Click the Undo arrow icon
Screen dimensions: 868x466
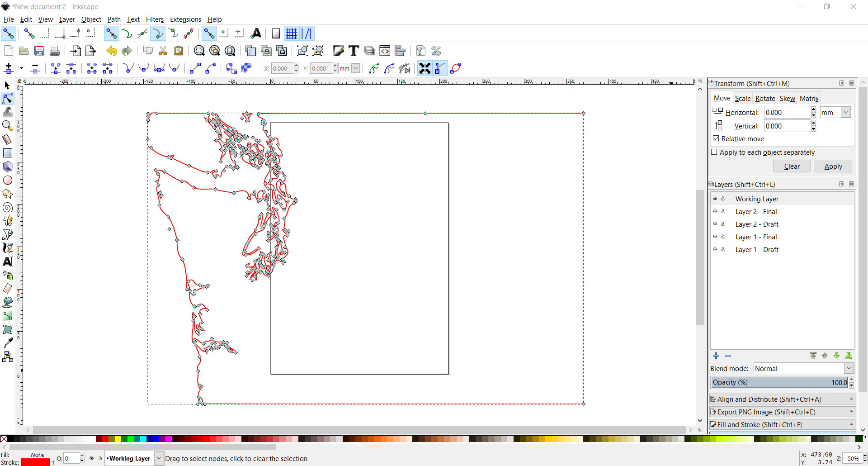coord(111,51)
